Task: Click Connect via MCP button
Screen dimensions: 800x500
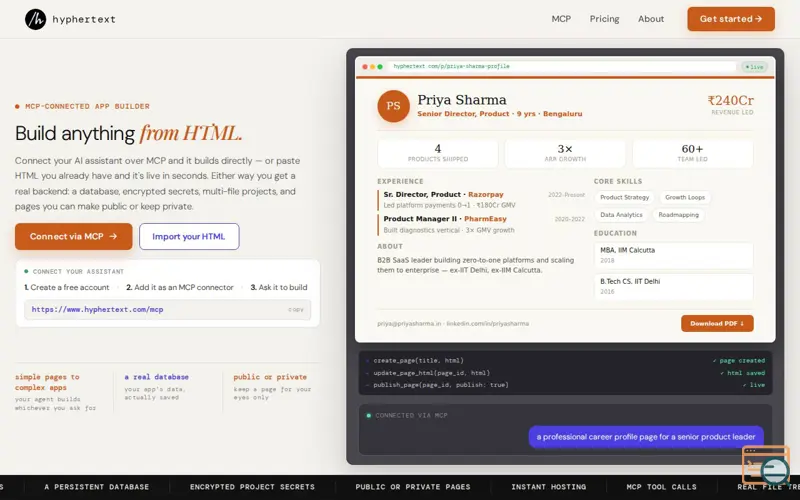Action: pos(73,236)
